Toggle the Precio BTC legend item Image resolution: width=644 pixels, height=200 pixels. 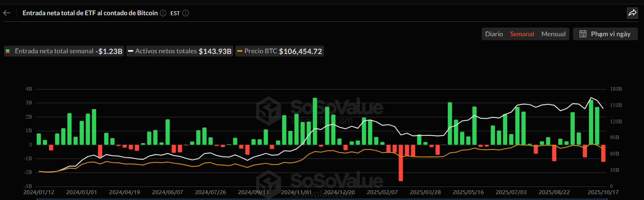(279, 51)
